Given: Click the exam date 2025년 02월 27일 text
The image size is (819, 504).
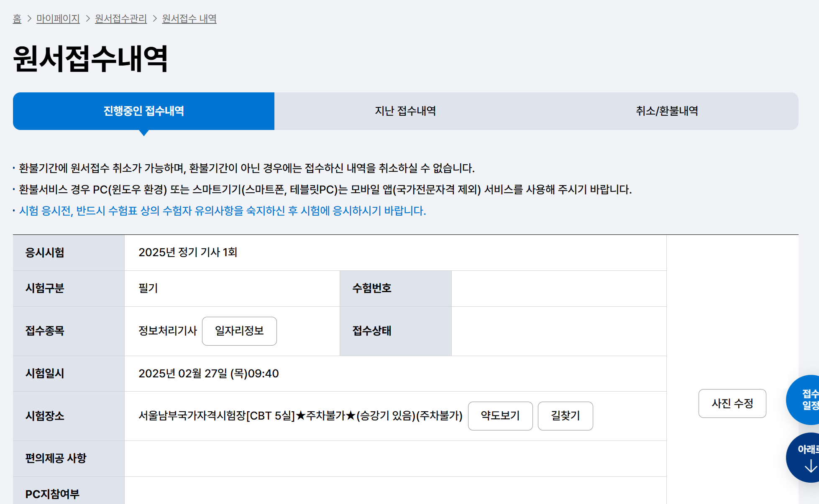Looking at the screenshot, I should point(208,374).
